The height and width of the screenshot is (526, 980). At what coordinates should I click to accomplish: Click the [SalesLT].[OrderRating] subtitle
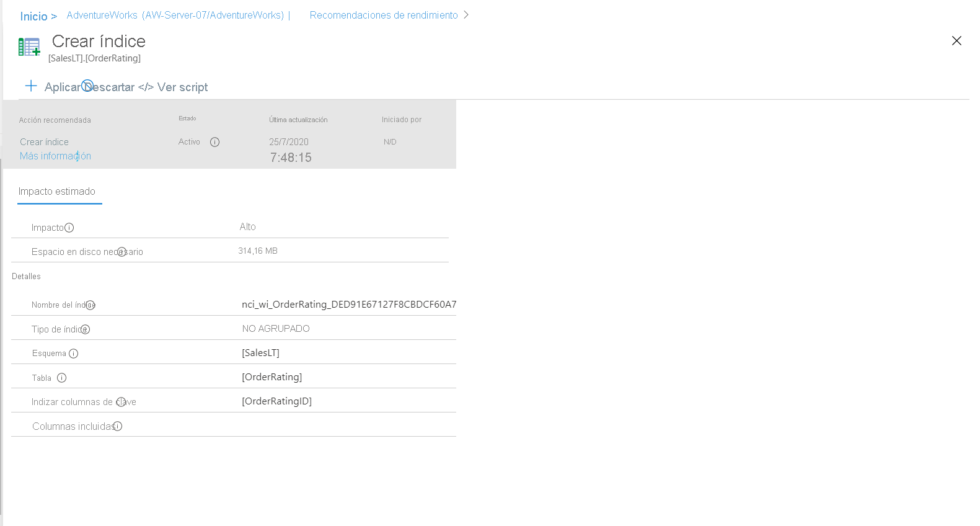[95, 58]
